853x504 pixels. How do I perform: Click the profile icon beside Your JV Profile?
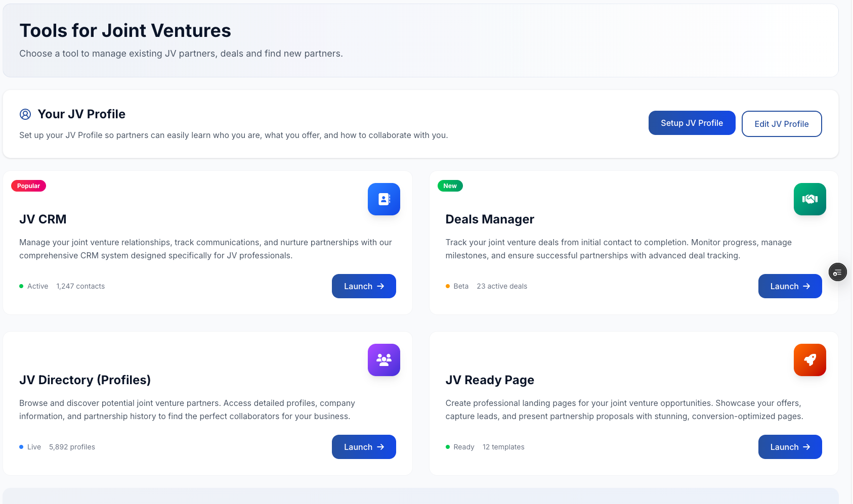(26, 114)
